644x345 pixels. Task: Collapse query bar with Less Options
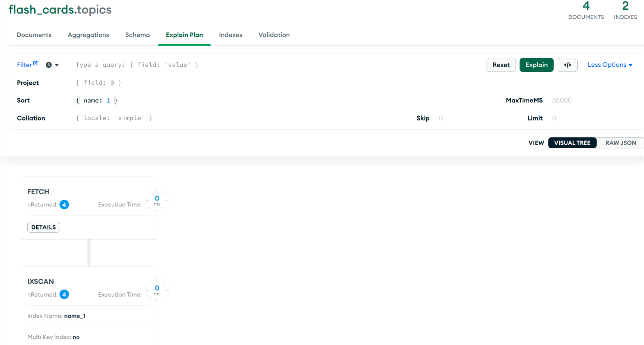[610, 65]
